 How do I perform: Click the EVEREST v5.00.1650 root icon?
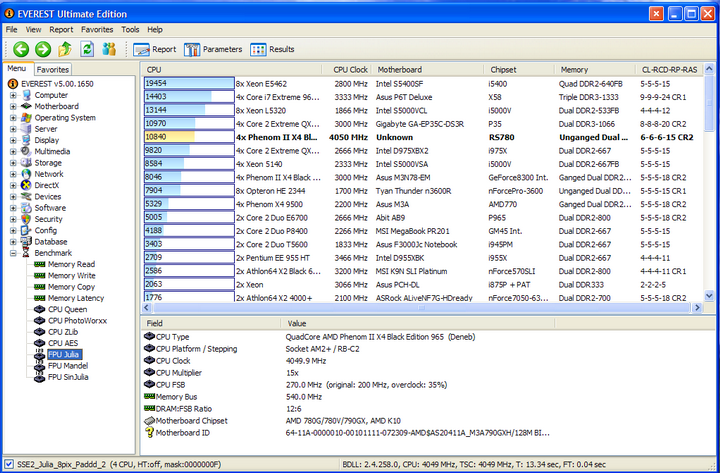(13, 84)
